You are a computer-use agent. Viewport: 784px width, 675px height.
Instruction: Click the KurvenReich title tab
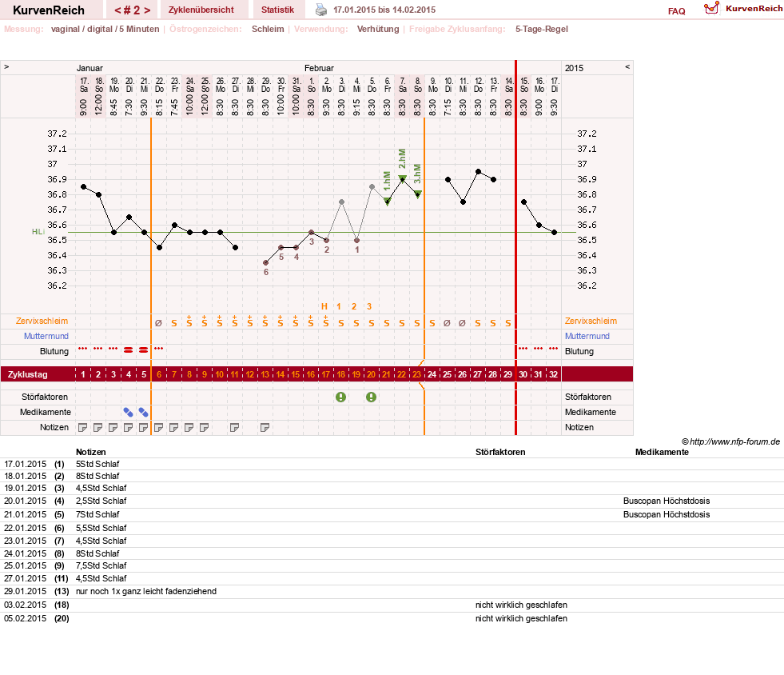click(x=49, y=10)
